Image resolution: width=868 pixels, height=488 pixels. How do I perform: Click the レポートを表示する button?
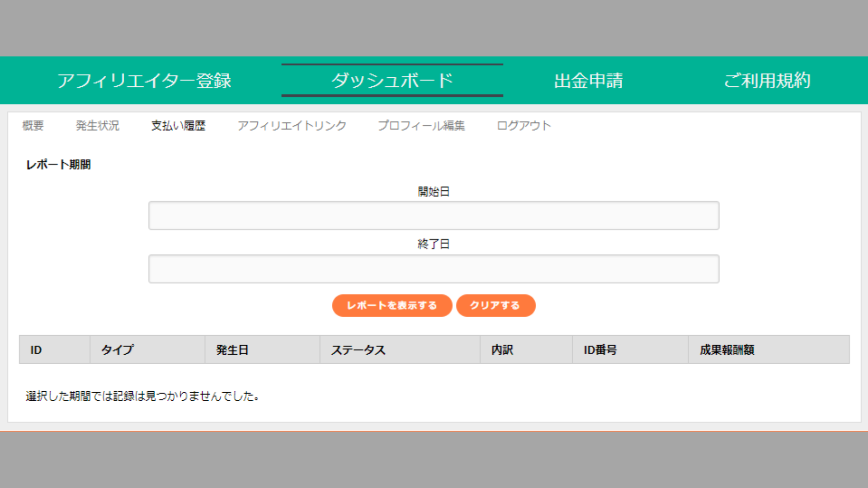point(392,305)
